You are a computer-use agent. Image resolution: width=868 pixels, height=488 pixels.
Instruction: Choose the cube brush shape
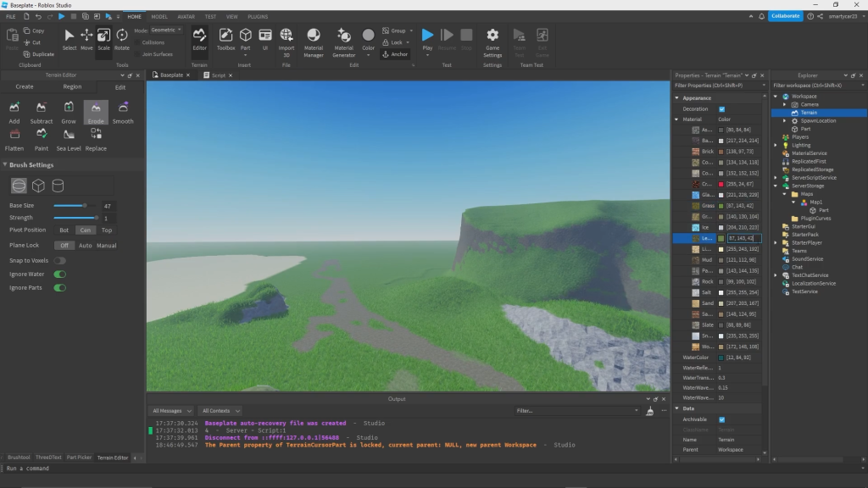point(38,186)
